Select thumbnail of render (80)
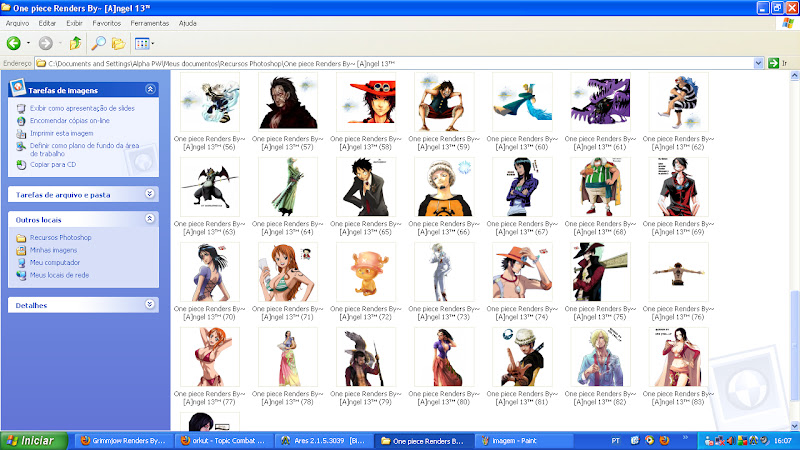The width and height of the screenshot is (800, 450). click(x=444, y=357)
